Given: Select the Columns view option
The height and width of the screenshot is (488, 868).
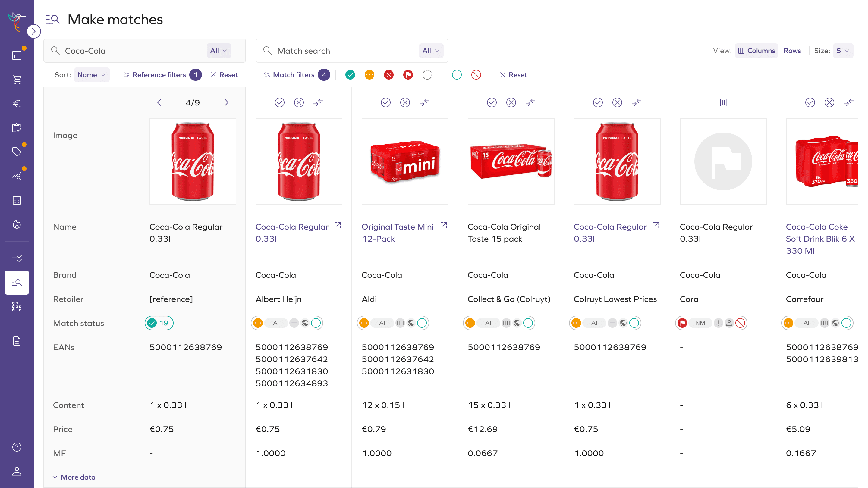Looking at the screenshot, I should click(x=756, y=51).
